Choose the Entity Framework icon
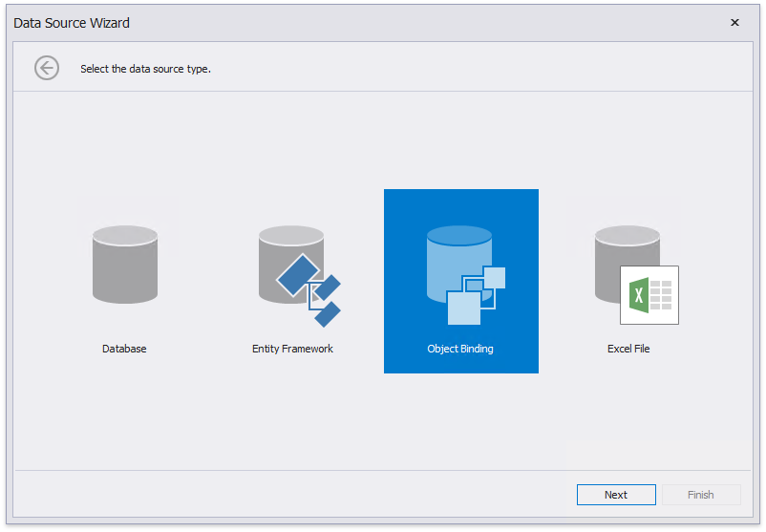This screenshot has height=532, width=766. pyautogui.click(x=293, y=272)
